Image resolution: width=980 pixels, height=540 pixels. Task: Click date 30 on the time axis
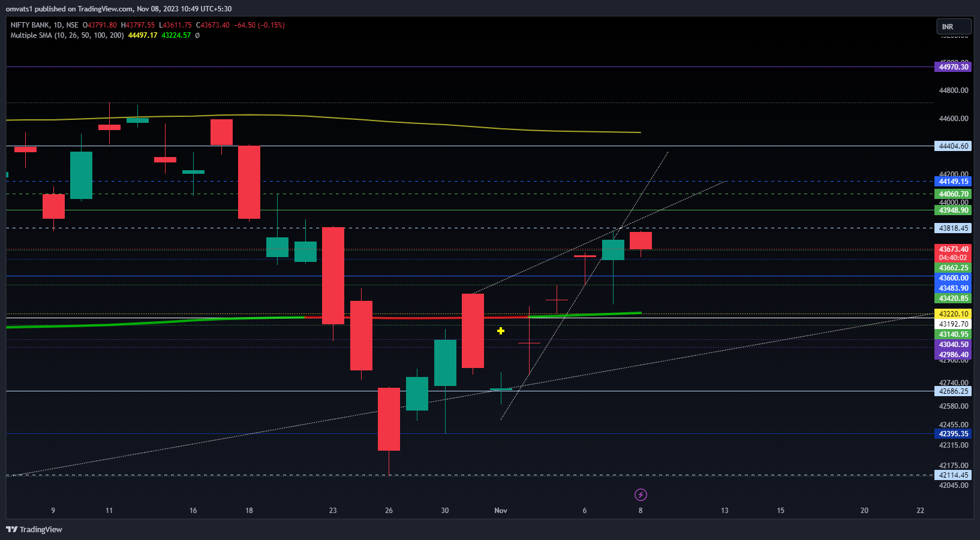(x=445, y=511)
